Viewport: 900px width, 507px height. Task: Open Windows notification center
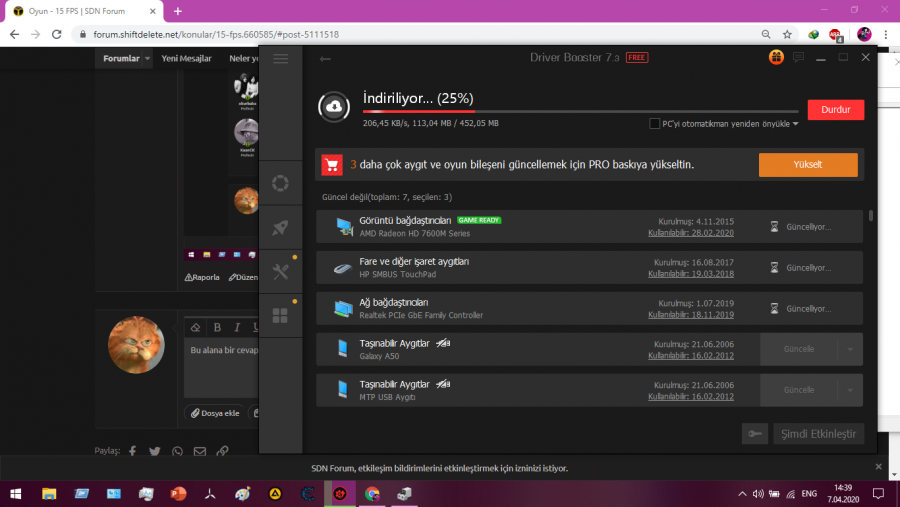tap(878, 494)
